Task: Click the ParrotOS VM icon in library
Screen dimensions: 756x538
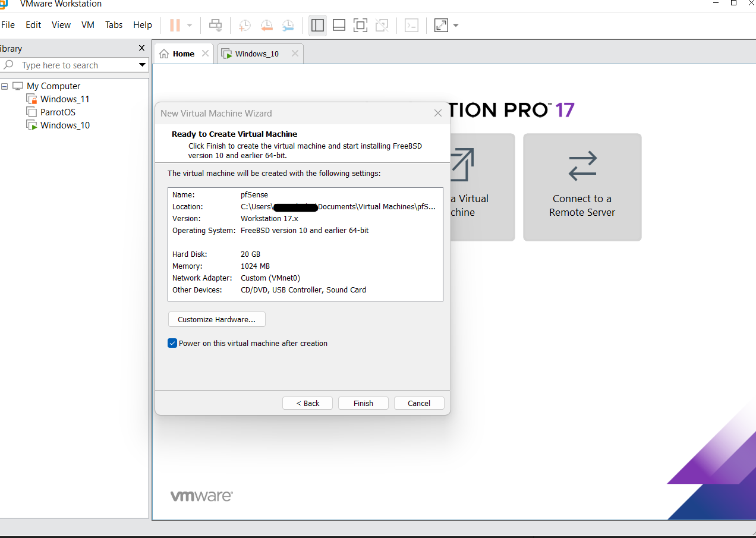Action: (31, 112)
